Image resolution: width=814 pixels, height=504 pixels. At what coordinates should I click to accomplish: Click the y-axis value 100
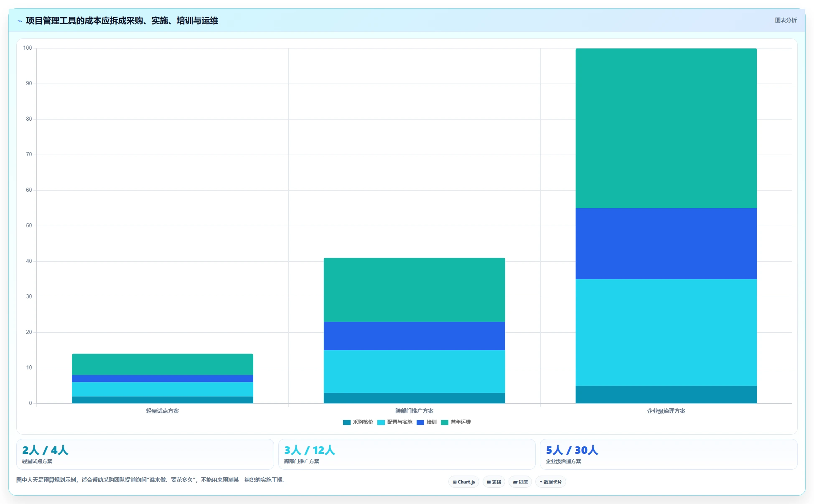coord(28,48)
